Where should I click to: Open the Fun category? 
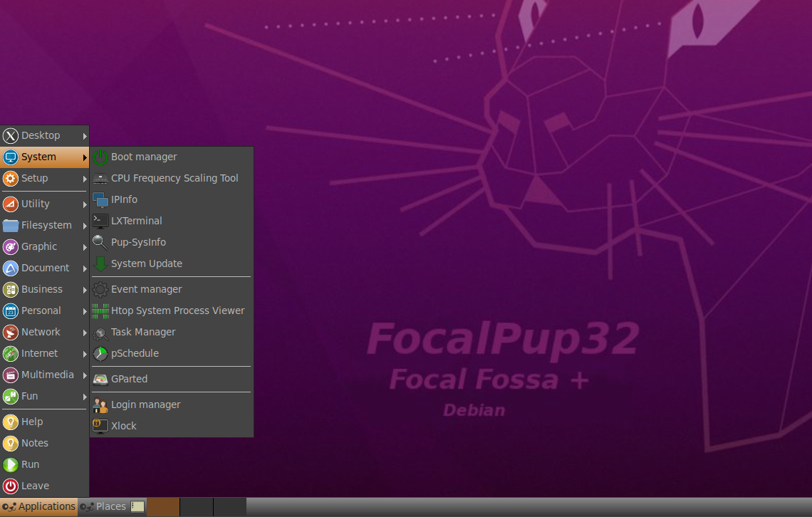tap(45, 396)
